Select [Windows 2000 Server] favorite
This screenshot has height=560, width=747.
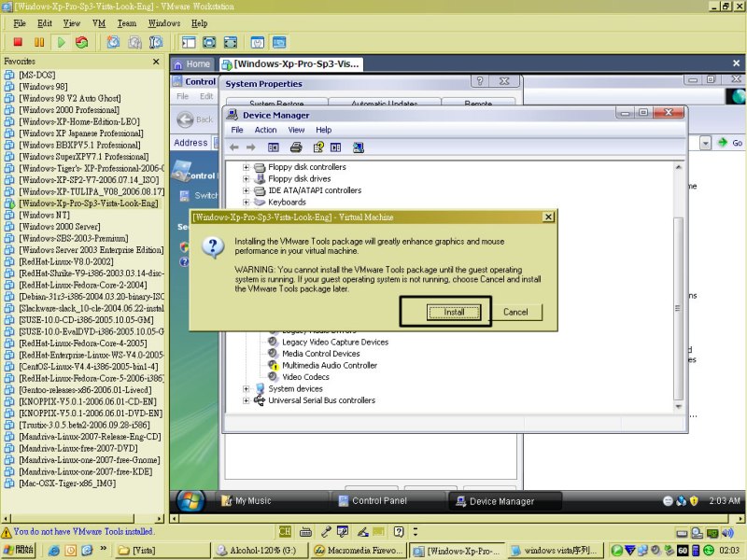coord(60,227)
